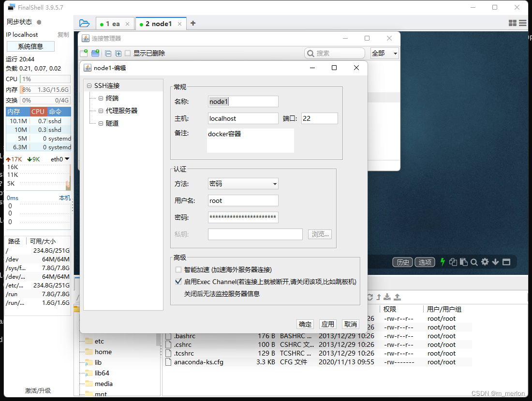Click the copy icon in terminal toolbar
The width and height of the screenshot is (532, 401).
point(453,262)
